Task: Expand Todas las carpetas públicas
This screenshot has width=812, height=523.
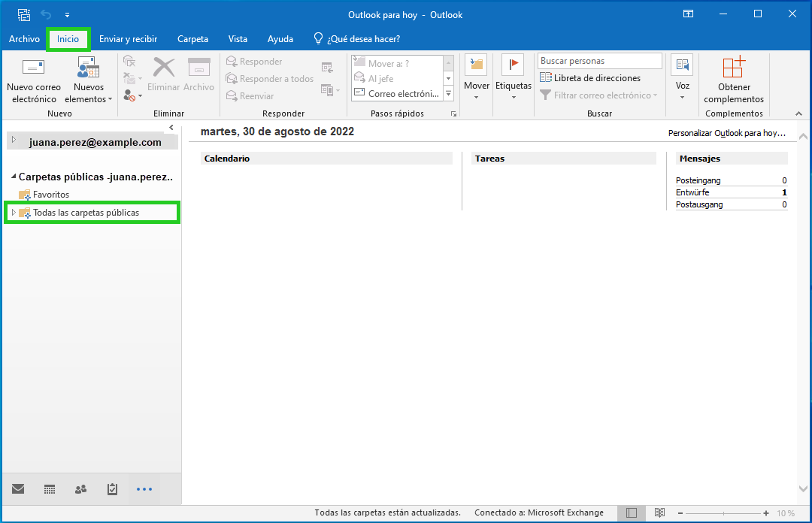Action: (x=14, y=213)
